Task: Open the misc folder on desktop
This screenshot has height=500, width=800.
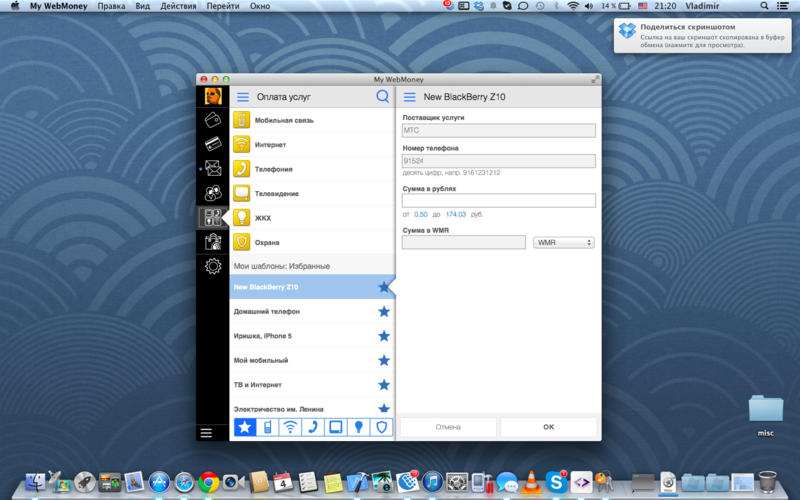Action: [x=765, y=408]
